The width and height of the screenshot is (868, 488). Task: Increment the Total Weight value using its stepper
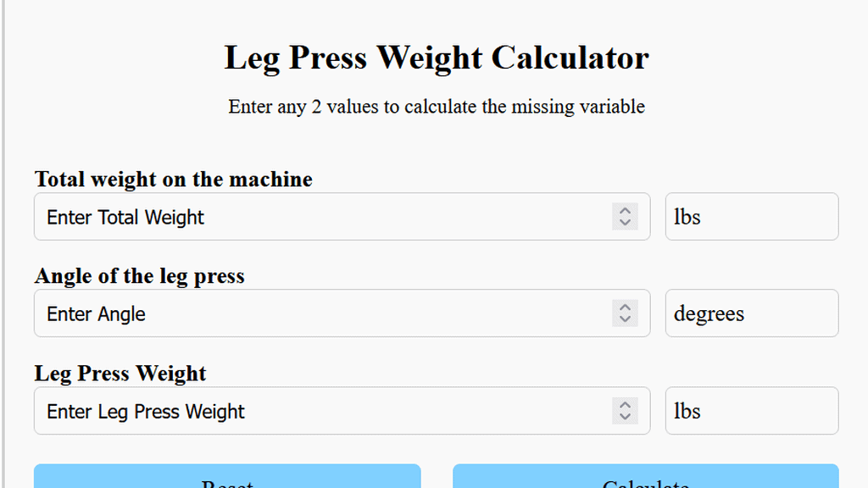pyautogui.click(x=625, y=211)
